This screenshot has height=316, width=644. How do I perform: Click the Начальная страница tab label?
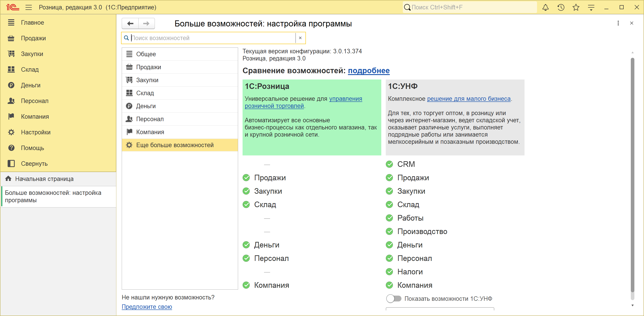pyautogui.click(x=44, y=179)
